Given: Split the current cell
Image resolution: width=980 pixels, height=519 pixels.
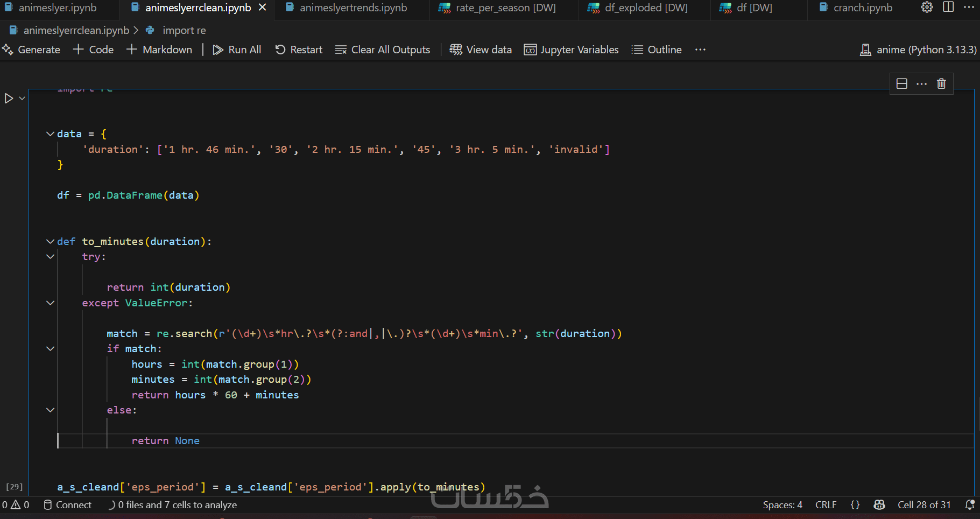Looking at the screenshot, I should (x=902, y=83).
